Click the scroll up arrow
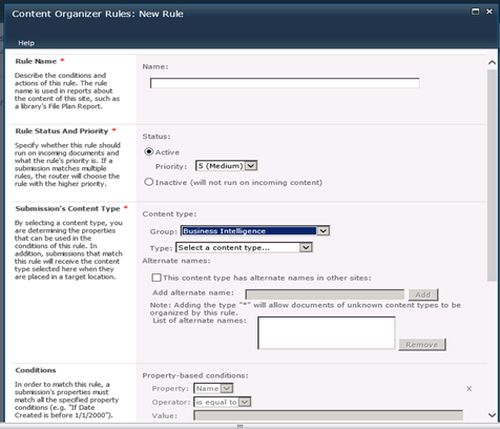 tap(492, 62)
